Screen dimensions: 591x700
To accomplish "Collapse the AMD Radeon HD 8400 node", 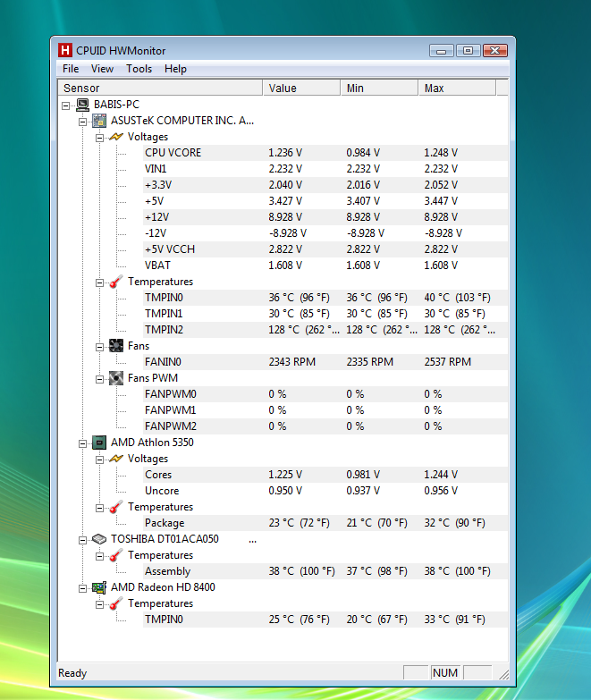I will point(82,589).
